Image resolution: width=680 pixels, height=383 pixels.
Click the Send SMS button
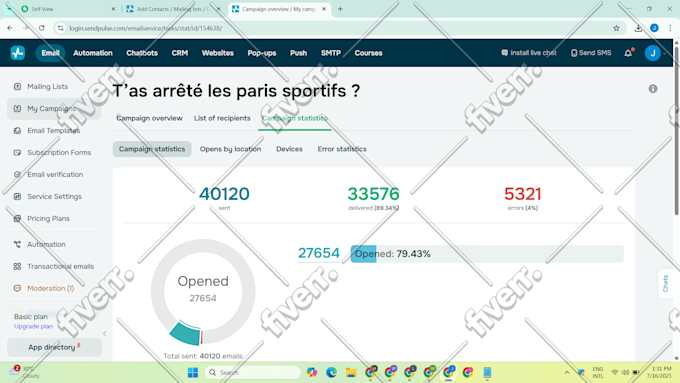pos(591,53)
